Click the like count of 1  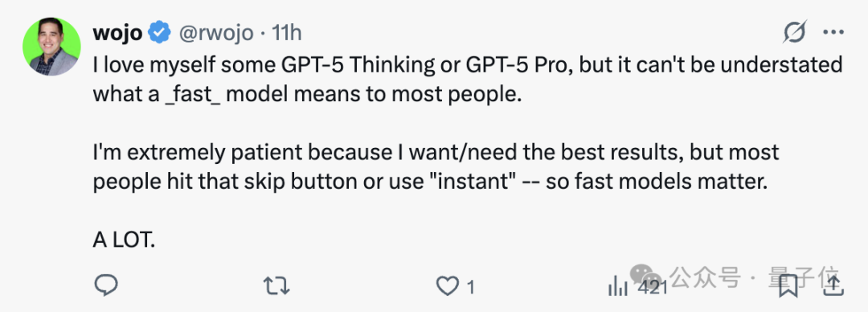click(470, 287)
